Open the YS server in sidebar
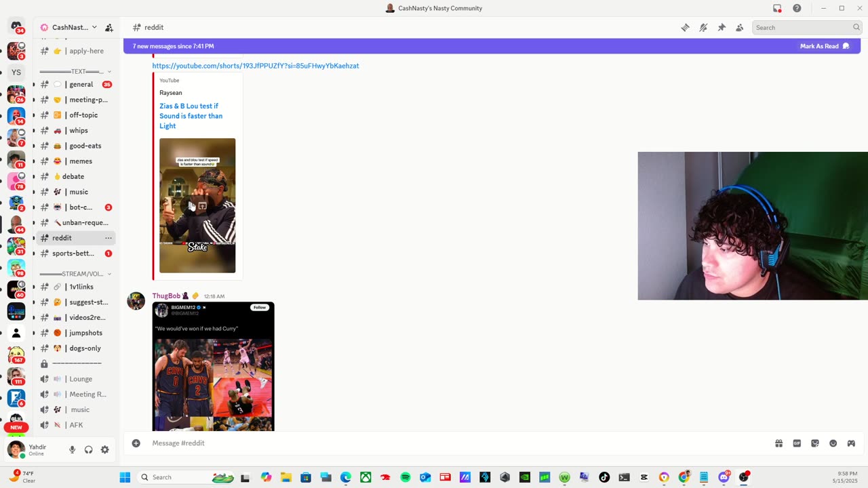Viewport: 868px width, 488px height. click(x=16, y=73)
